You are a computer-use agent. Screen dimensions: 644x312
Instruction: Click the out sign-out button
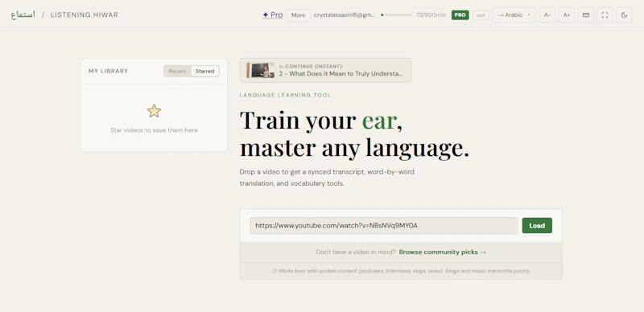[481, 15]
